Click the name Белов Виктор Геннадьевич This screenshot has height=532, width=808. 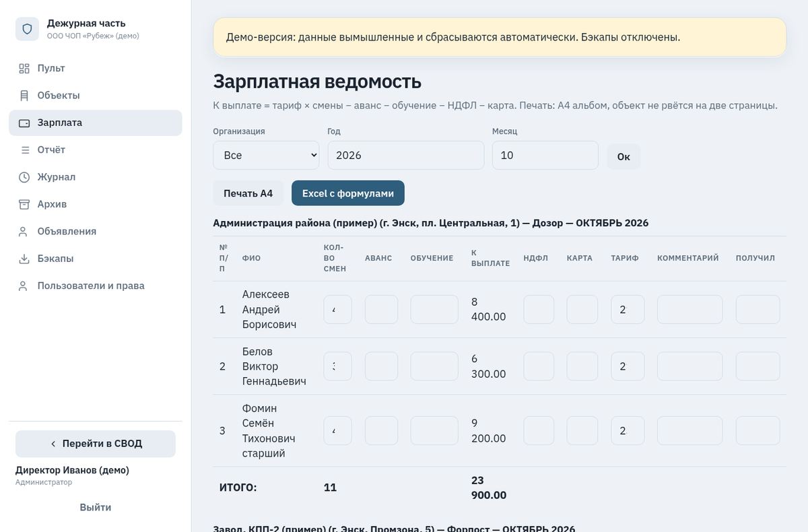(x=274, y=366)
